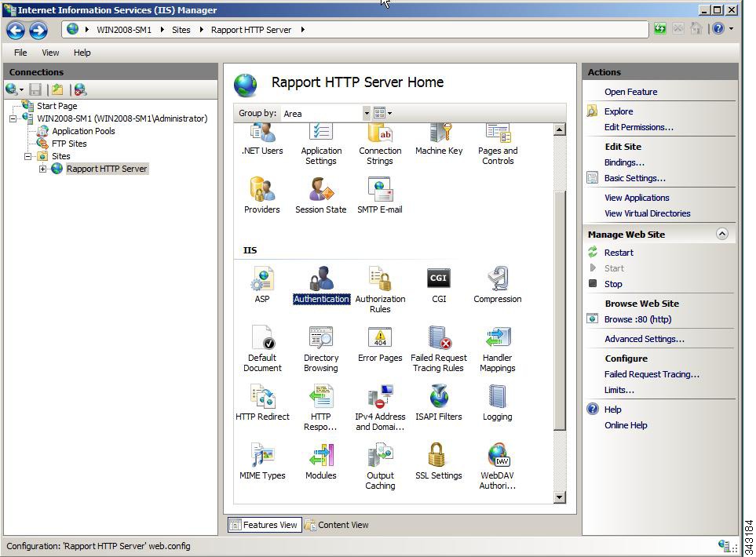Click the scroll down arrow in features list
Viewport: 756px width, 557px height.
(x=559, y=497)
